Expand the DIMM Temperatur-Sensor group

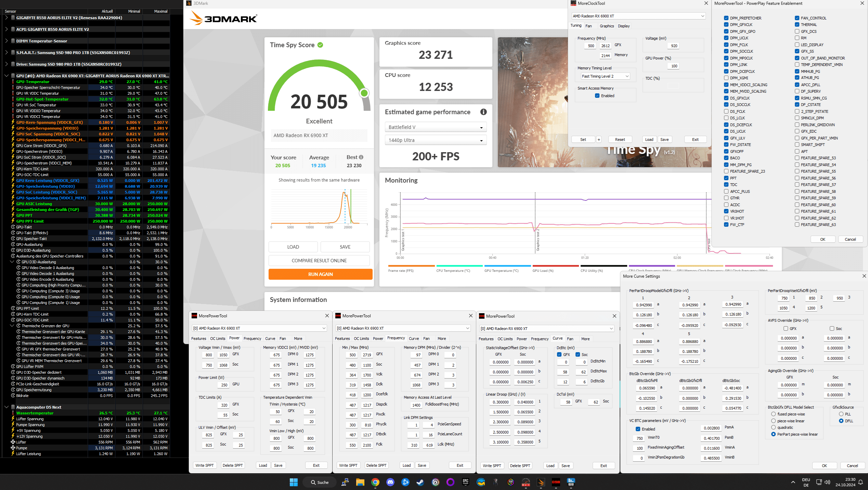[7, 41]
